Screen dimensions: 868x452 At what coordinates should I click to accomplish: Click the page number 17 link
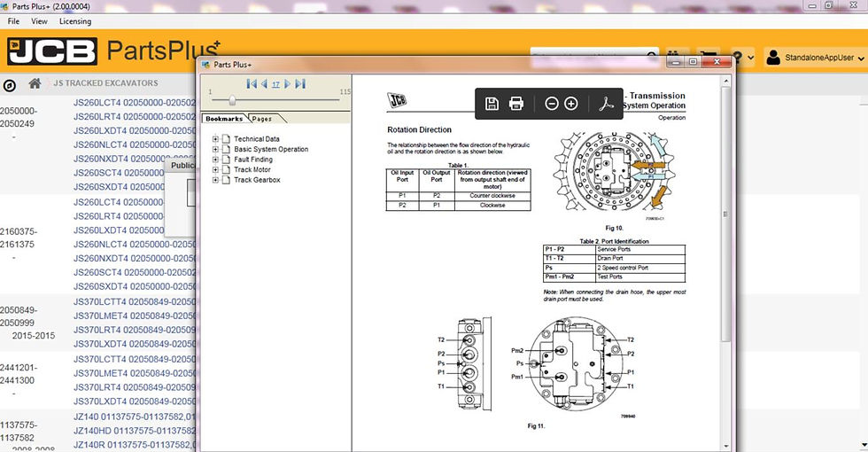pos(275,84)
